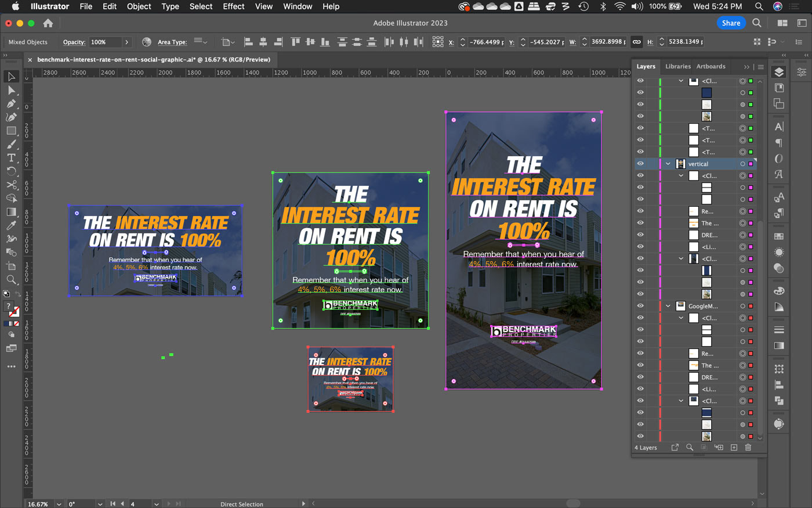This screenshot has height=508, width=812.
Task: Pick the Scissors tool
Action: 11,185
